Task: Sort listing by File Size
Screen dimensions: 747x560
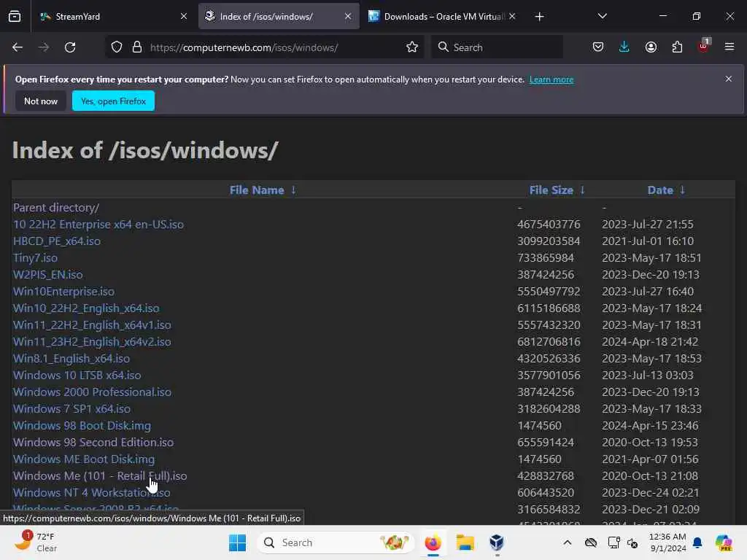Action: [x=551, y=190]
